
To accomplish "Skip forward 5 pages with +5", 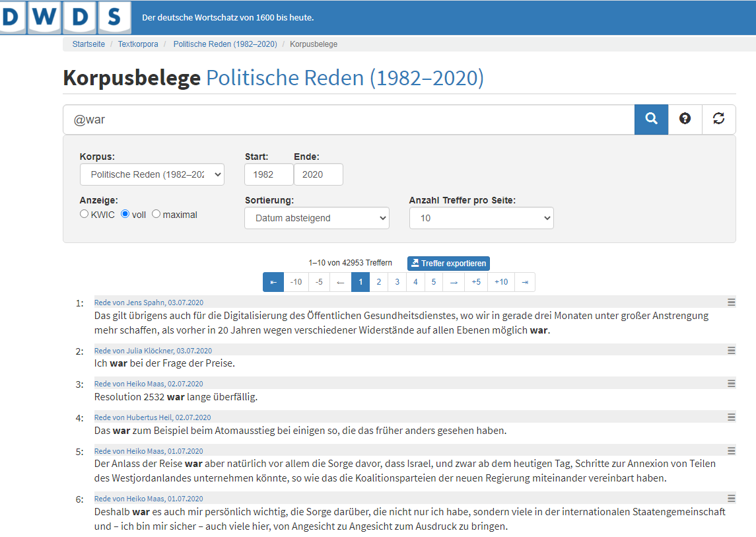I will [476, 282].
